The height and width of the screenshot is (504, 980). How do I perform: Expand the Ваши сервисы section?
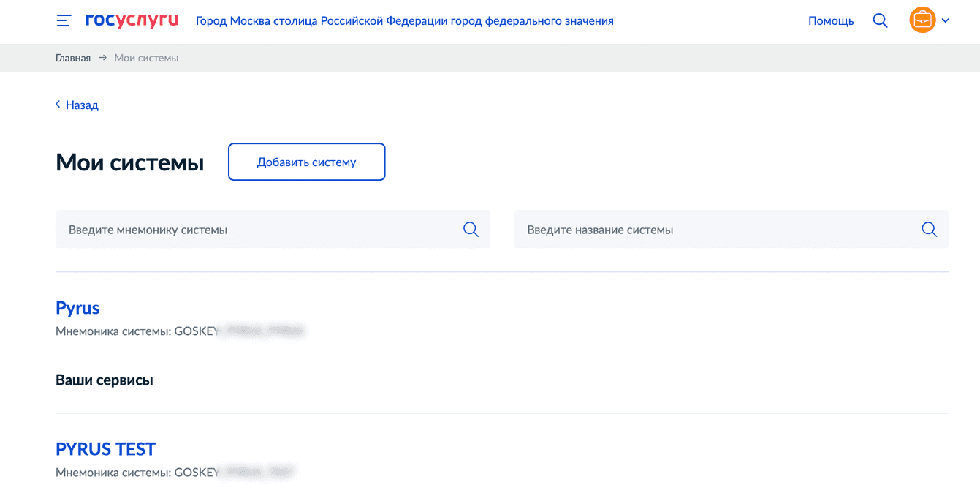105,380
